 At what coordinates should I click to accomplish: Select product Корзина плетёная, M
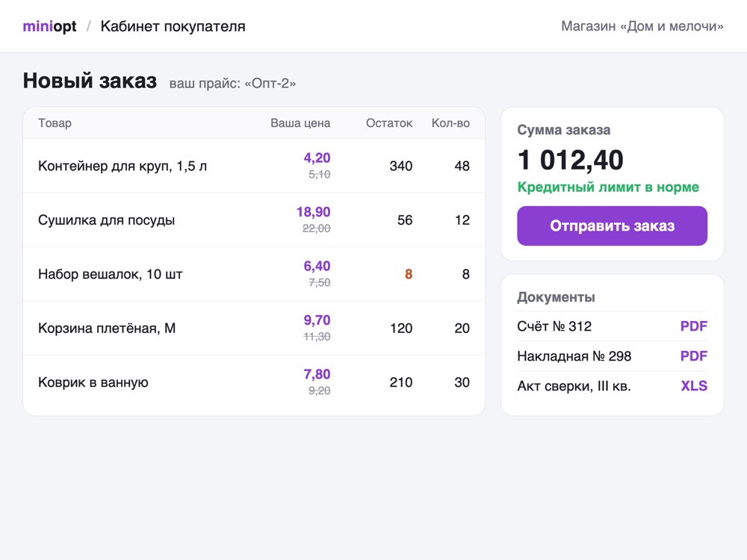pos(107,328)
